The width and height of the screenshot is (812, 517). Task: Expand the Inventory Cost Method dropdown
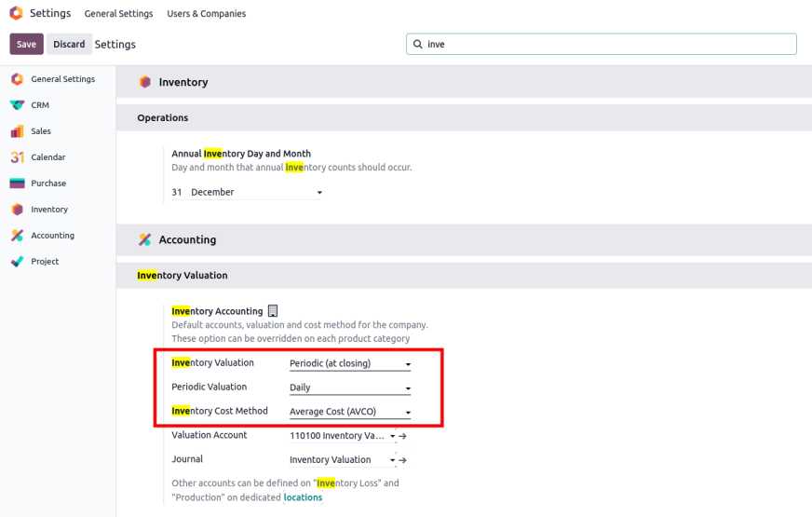(x=350, y=412)
